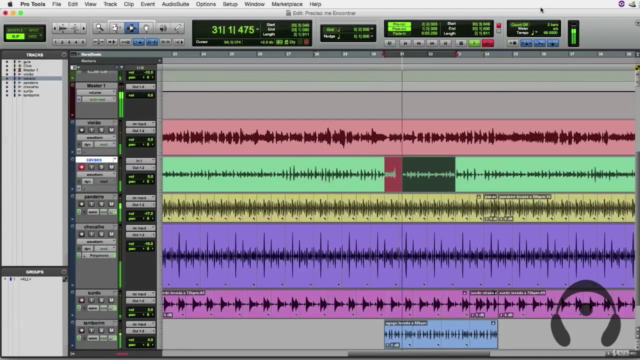Viewport: 640px width, 360px height.
Task: Open cavaco track output selector
Action: (x=140, y=168)
